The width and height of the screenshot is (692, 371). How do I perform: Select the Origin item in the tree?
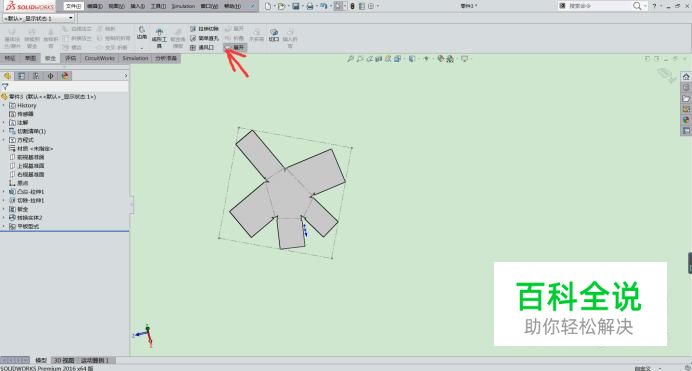19,183
